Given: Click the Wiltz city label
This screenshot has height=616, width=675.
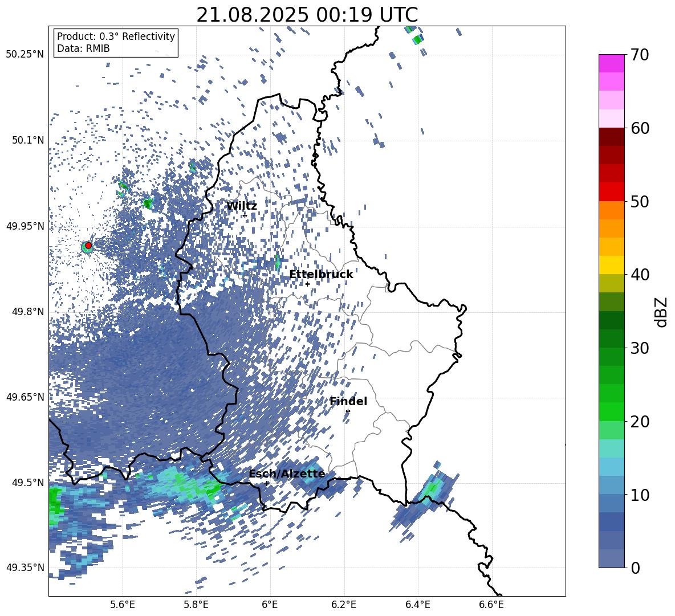Looking at the screenshot, I should pos(242,206).
